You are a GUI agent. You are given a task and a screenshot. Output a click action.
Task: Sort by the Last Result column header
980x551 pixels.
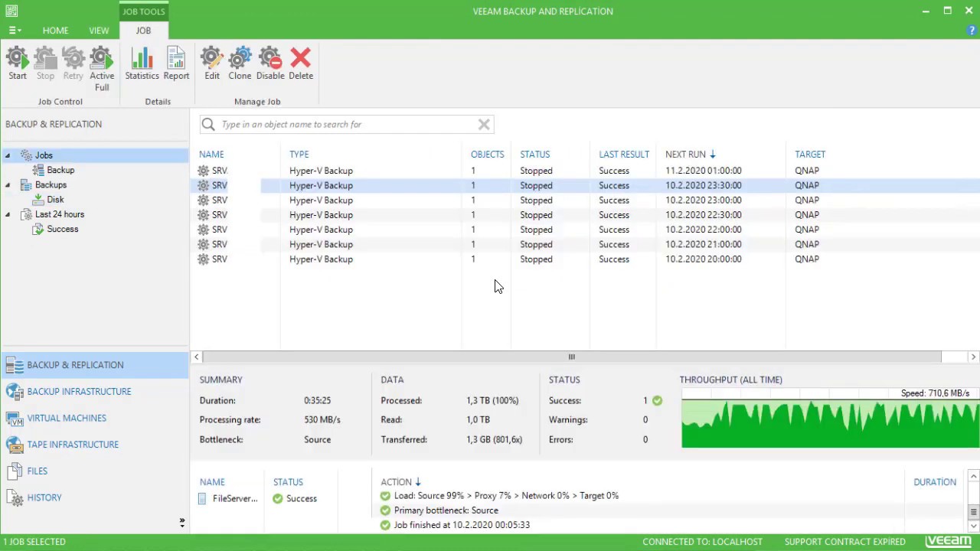coord(624,155)
